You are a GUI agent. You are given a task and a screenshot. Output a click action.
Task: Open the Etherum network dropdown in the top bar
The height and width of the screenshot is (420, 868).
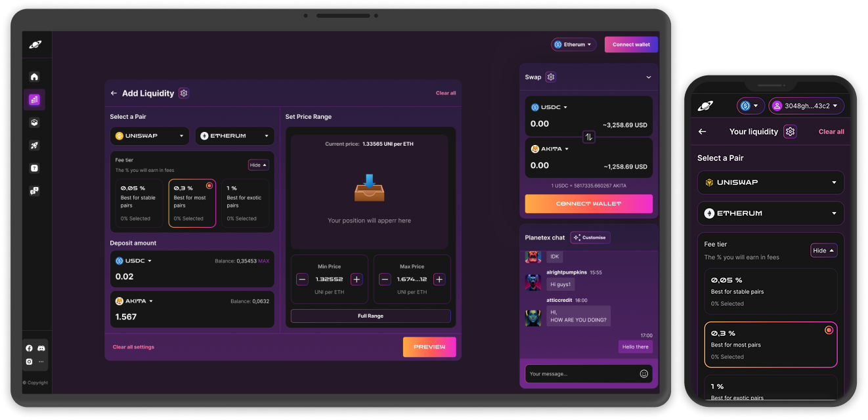tap(574, 45)
